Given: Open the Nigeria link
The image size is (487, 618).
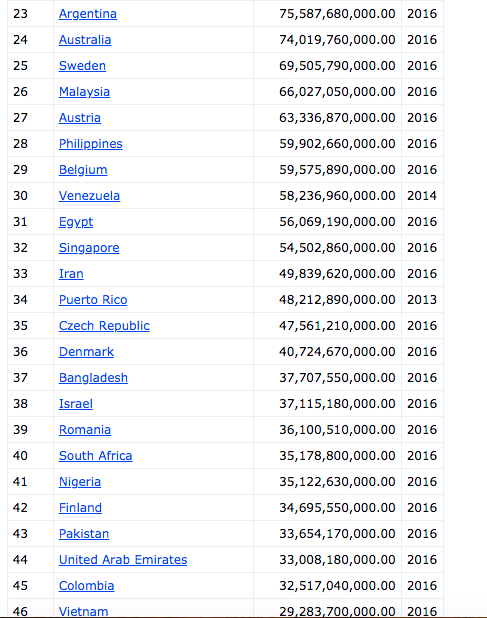Looking at the screenshot, I should [x=80, y=482].
